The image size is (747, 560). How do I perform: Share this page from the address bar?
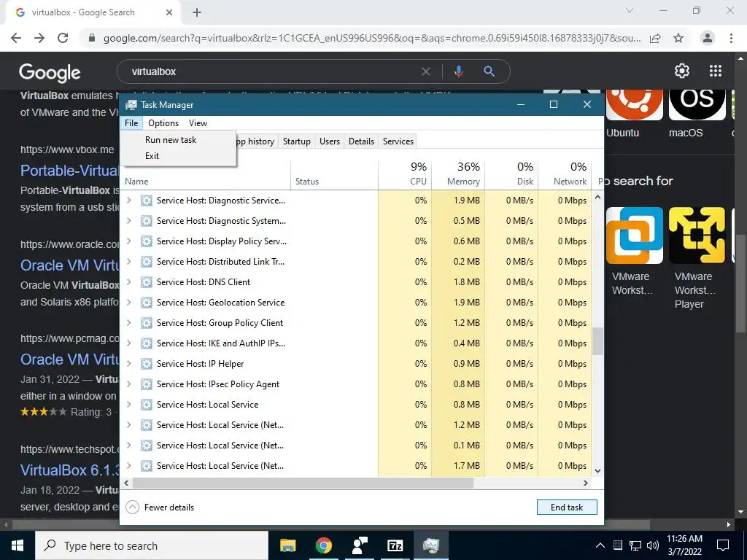coord(656,38)
